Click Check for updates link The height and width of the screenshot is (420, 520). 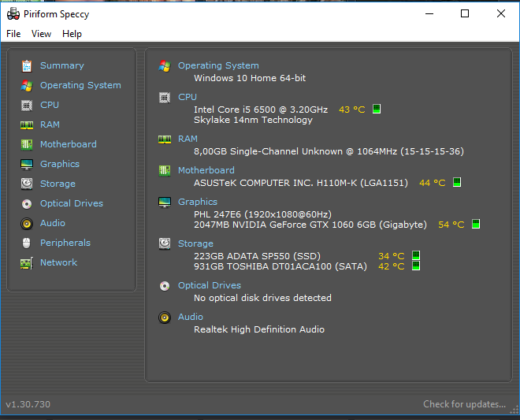[464, 404]
